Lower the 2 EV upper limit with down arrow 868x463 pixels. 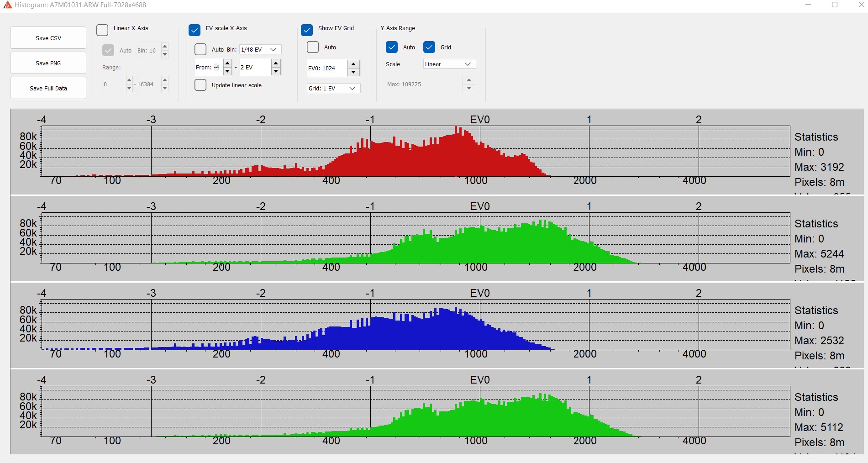276,72
